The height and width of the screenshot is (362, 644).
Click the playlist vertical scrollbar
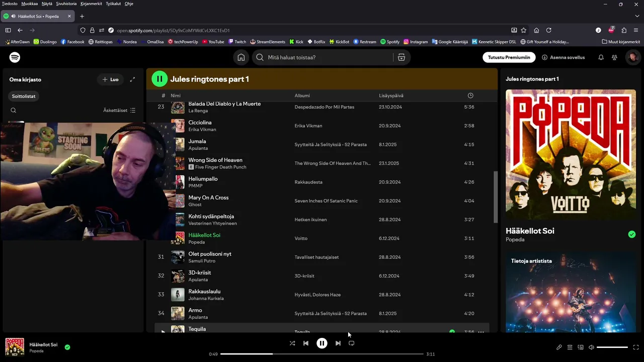pyautogui.click(x=496, y=197)
